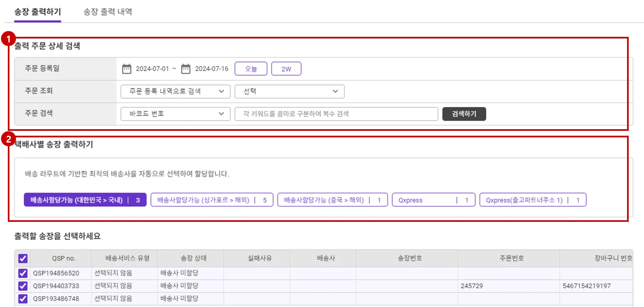The width and height of the screenshot is (644, 307).
Task: Set date range with 오늘 button
Action: tap(251, 69)
